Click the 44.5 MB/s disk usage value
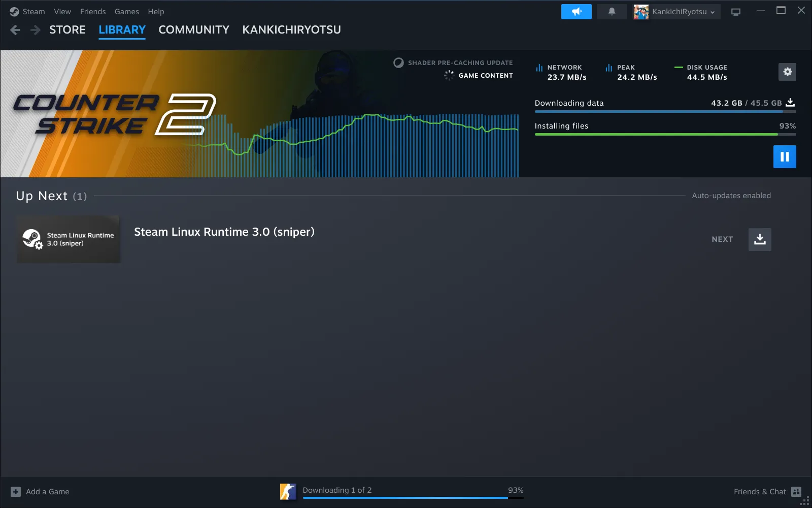 click(x=707, y=77)
